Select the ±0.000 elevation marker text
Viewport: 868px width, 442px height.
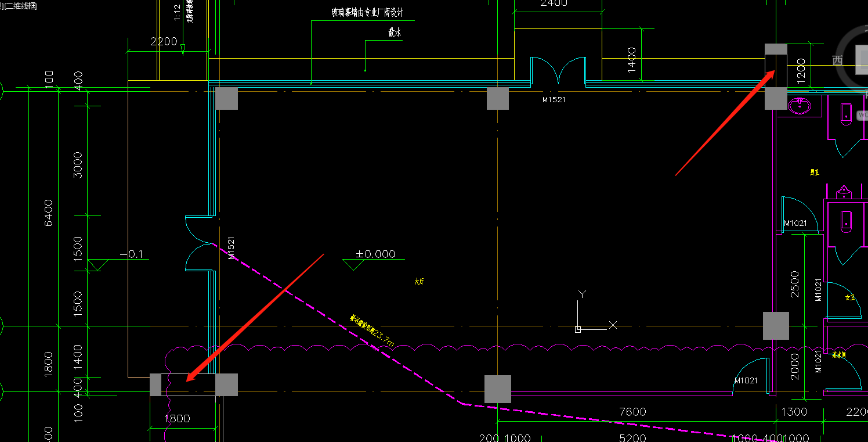[375, 254]
